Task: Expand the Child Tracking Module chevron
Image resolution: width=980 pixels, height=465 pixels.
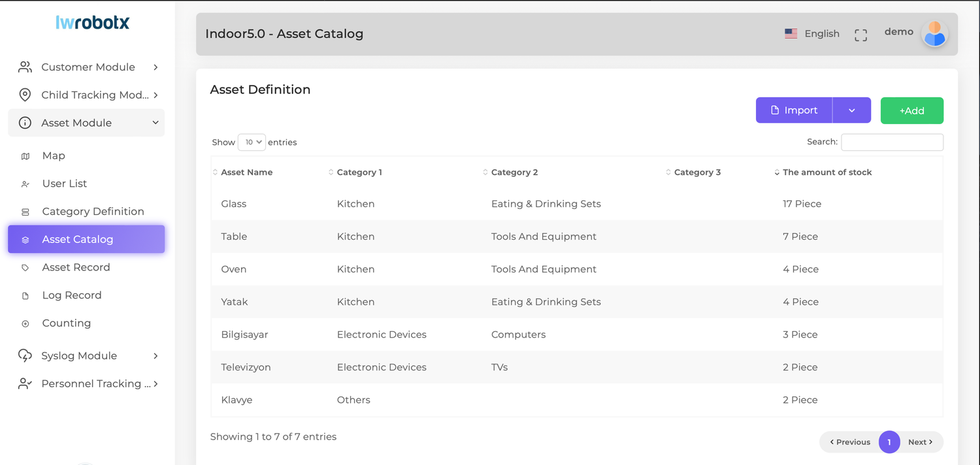Action: pos(155,95)
